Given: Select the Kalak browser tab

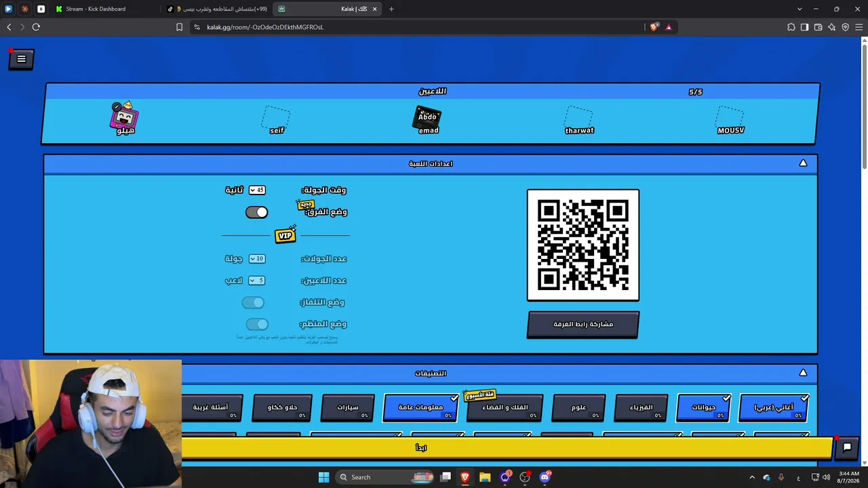Looking at the screenshot, I should point(328,9).
